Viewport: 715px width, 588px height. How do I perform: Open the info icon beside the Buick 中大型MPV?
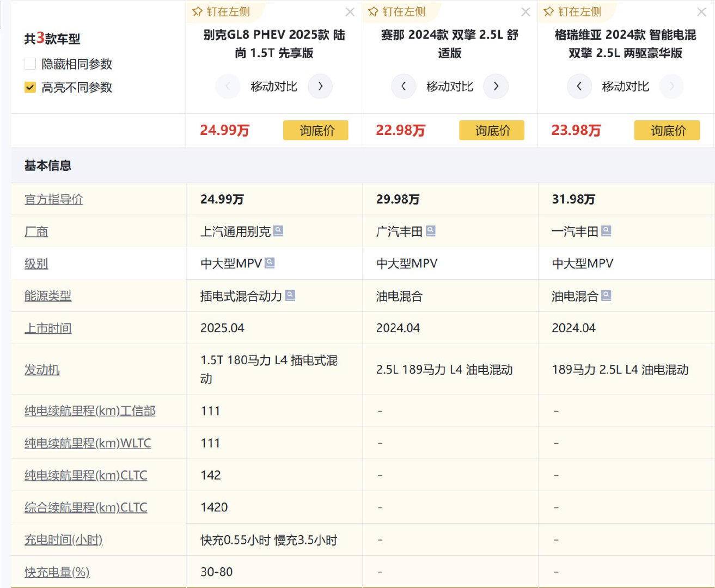click(270, 263)
